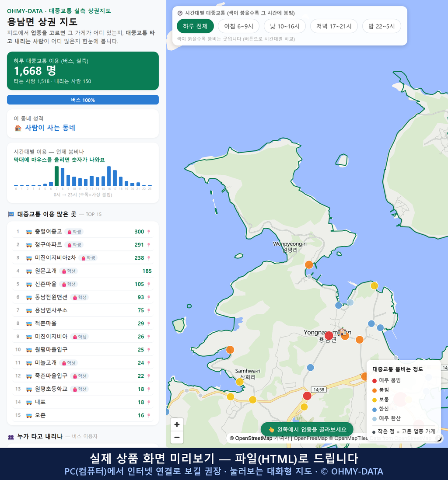This screenshot has width=448, height=480.
Task: Click the map pin icon beside 용남면사무소 75
Action: pos(149,310)
